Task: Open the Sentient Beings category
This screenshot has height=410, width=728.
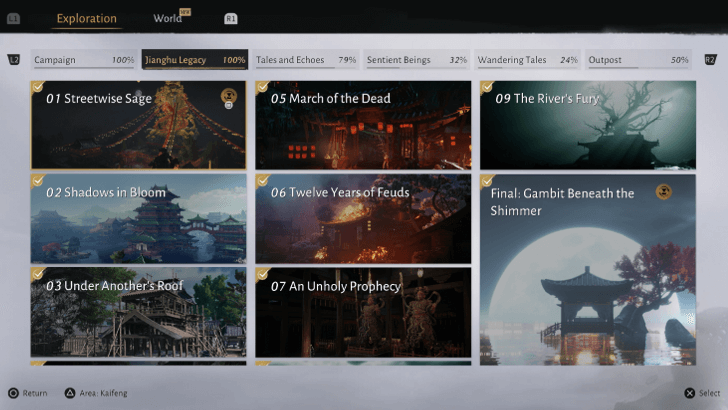Action: pos(417,60)
